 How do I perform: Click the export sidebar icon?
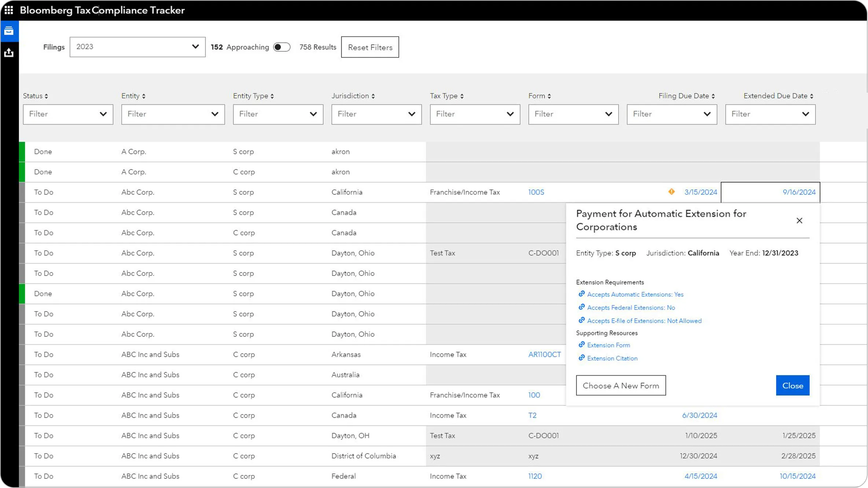[9, 52]
